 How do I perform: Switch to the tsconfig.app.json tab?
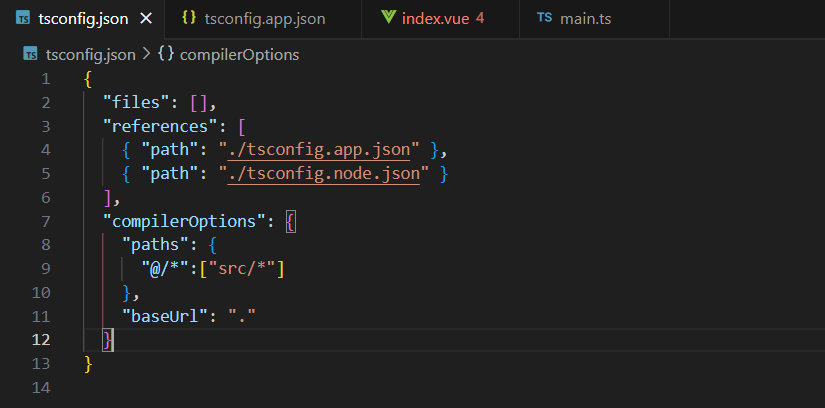(x=264, y=19)
